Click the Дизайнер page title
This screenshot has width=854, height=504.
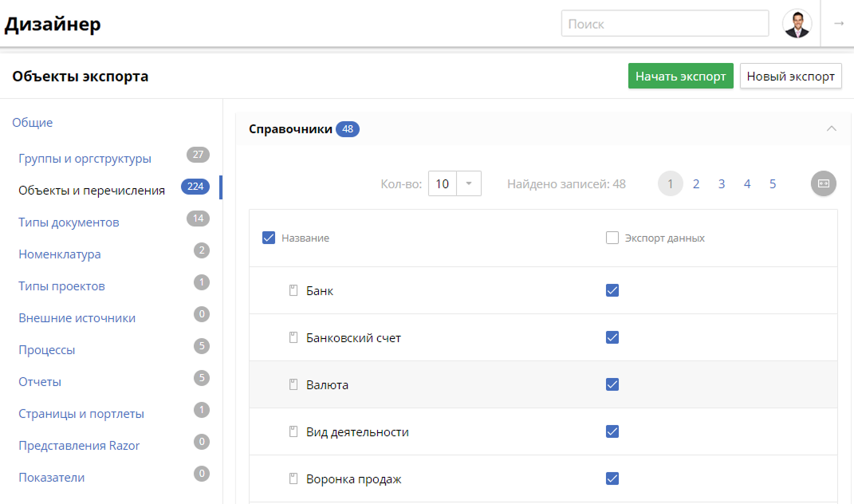(x=53, y=24)
